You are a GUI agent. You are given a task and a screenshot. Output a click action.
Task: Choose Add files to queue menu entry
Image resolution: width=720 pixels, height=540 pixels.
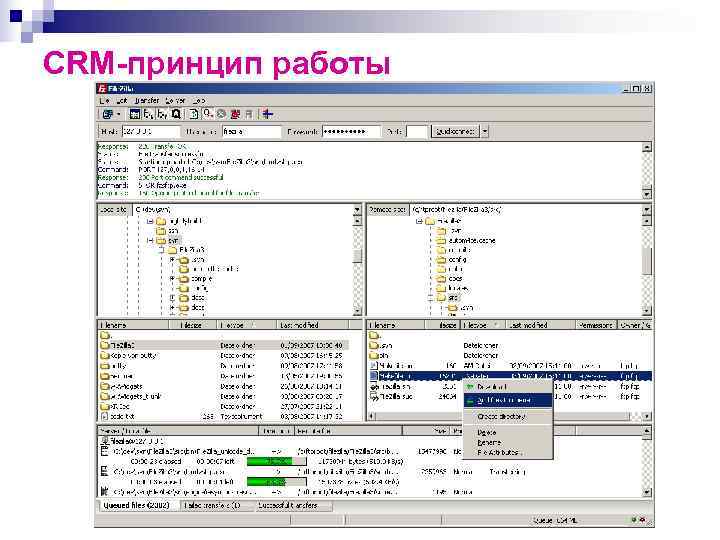click(x=507, y=400)
